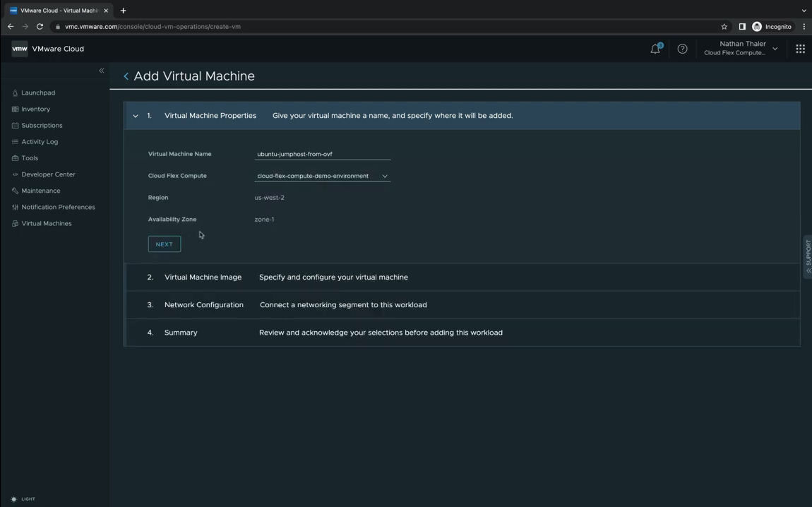Click the NEXT button
Image resolution: width=812 pixels, height=507 pixels.
point(164,244)
